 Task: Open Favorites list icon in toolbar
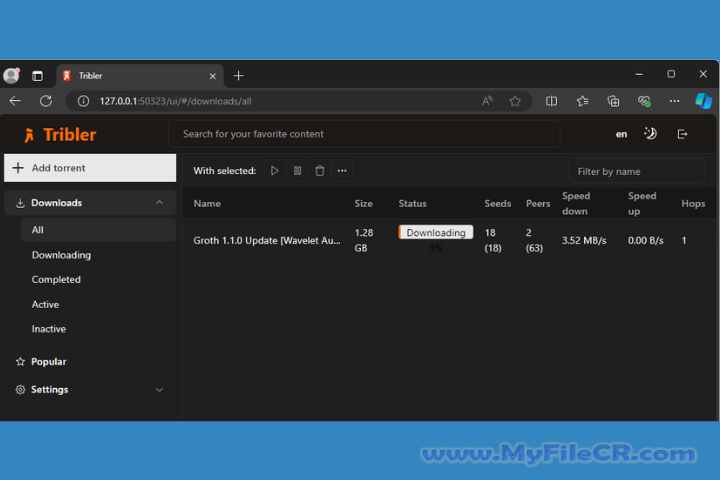pos(582,101)
